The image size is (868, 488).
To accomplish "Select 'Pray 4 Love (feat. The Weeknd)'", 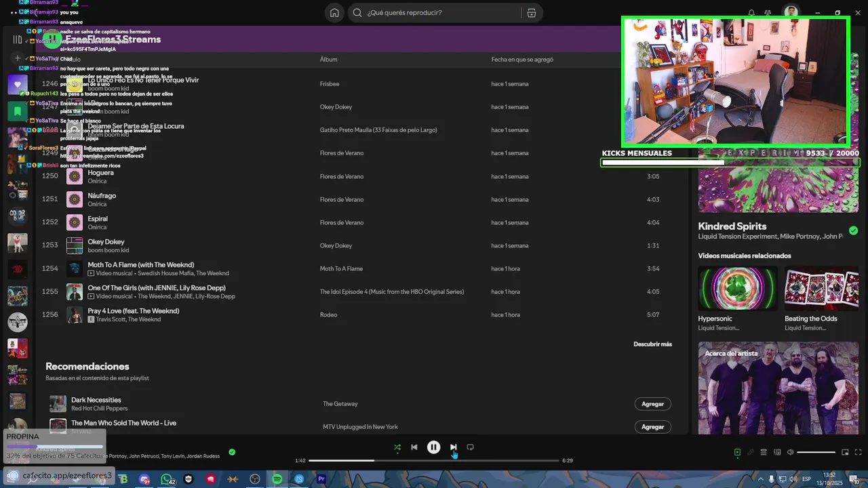I will coord(134,311).
